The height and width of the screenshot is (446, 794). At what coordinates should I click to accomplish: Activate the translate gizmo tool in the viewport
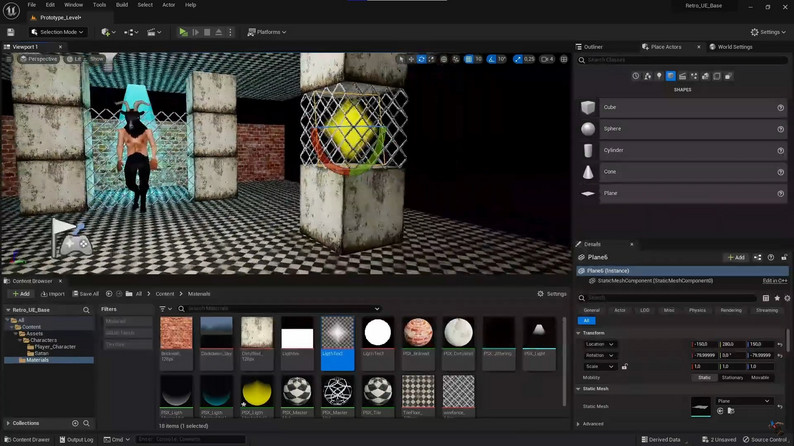pos(411,59)
